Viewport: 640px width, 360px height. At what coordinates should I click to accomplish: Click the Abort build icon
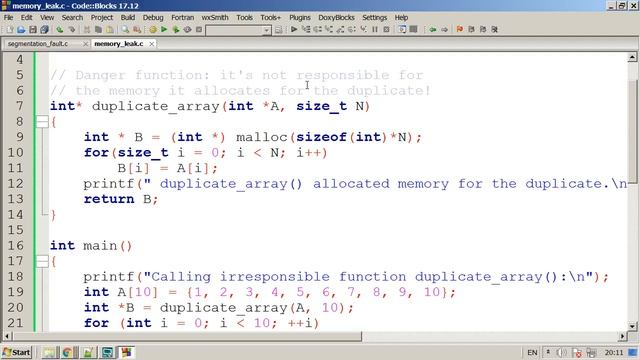coord(199,29)
